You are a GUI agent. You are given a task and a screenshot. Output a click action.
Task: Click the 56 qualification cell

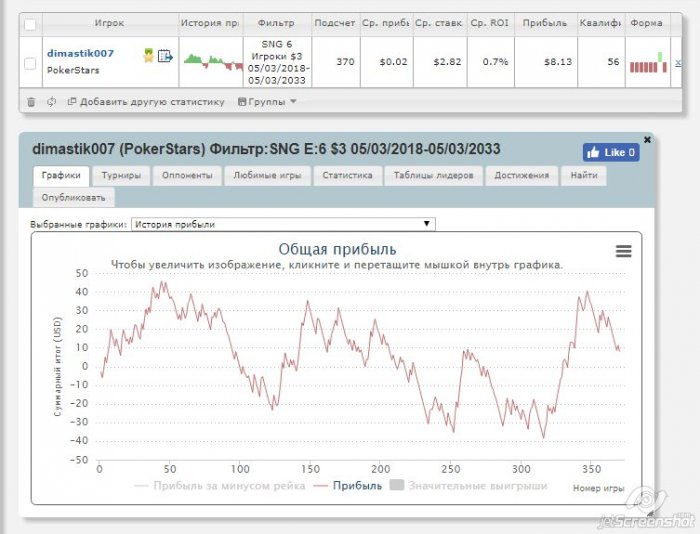[x=613, y=62]
